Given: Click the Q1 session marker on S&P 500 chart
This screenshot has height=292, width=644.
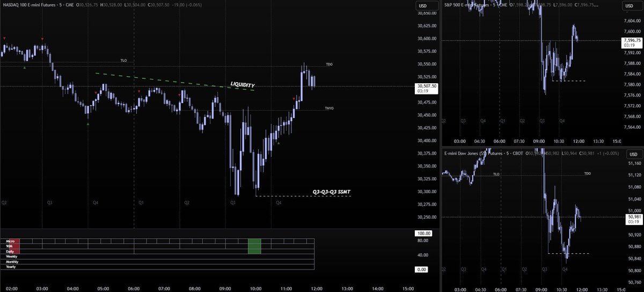Looking at the screenshot, I should (x=502, y=121).
